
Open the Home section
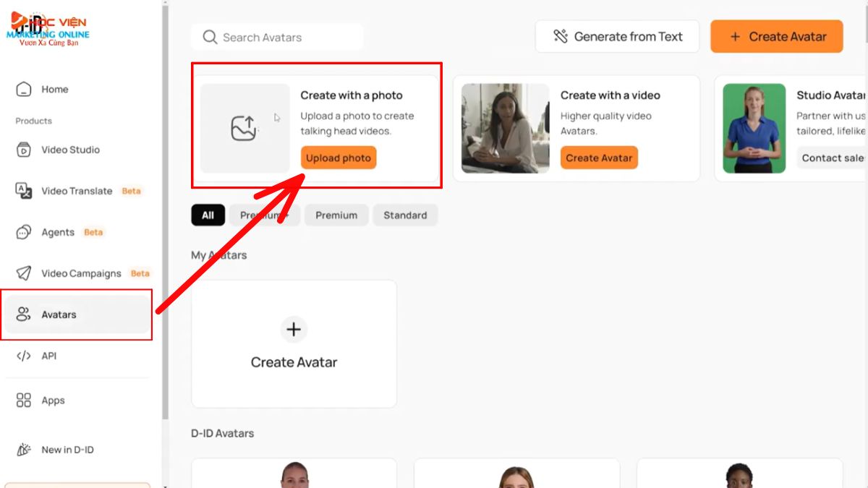[56, 89]
